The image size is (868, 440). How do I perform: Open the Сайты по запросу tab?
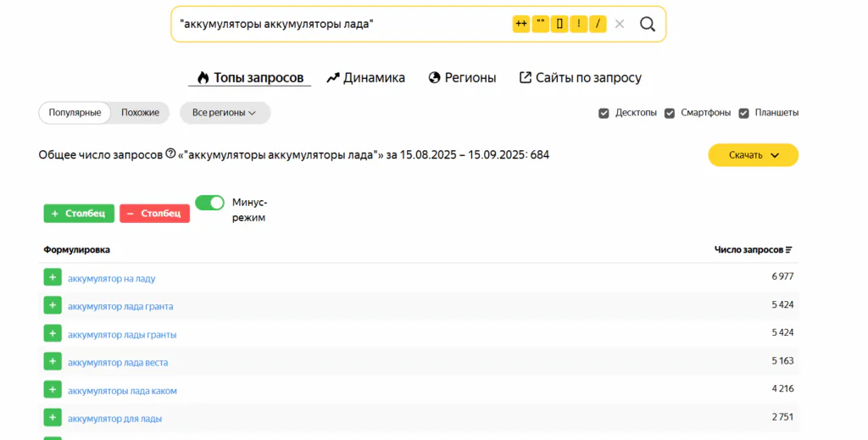(580, 77)
